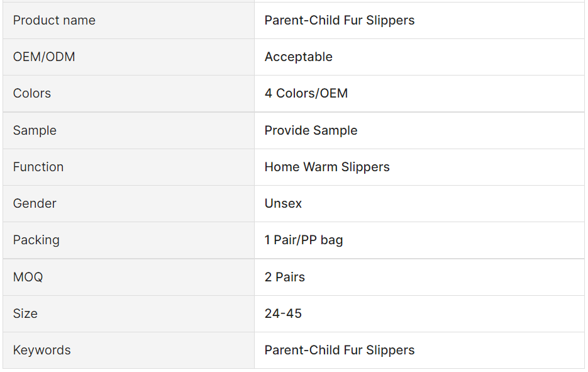Select the 'Parent-Child Fur Slippers' product name value
This screenshot has height=372, width=588.
pyautogui.click(x=339, y=20)
